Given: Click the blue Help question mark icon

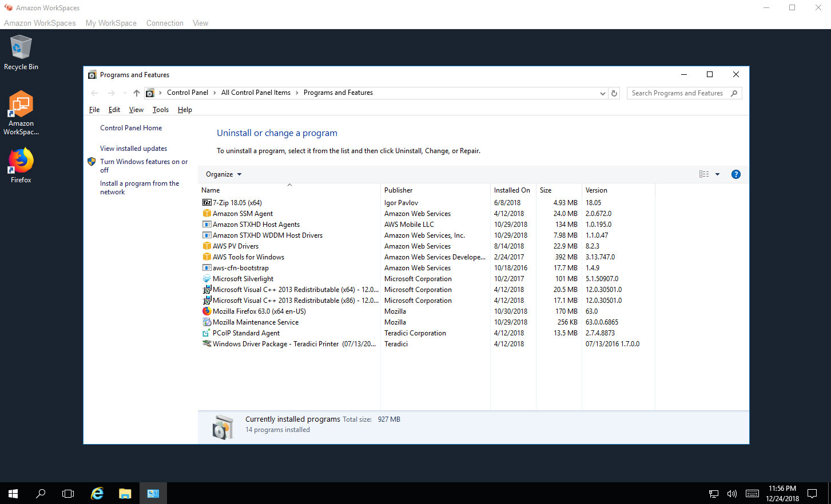Looking at the screenshot, I should click(735, 174).
